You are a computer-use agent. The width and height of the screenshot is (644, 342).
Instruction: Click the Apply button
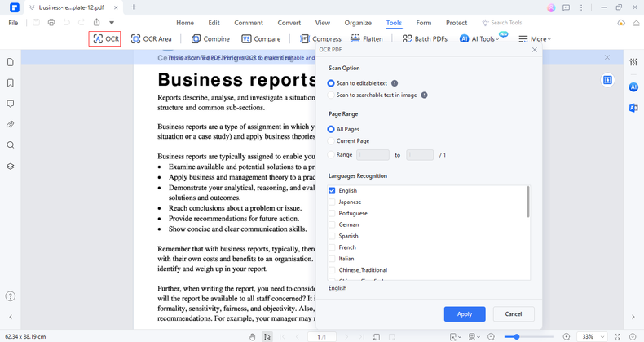(465, 314)
